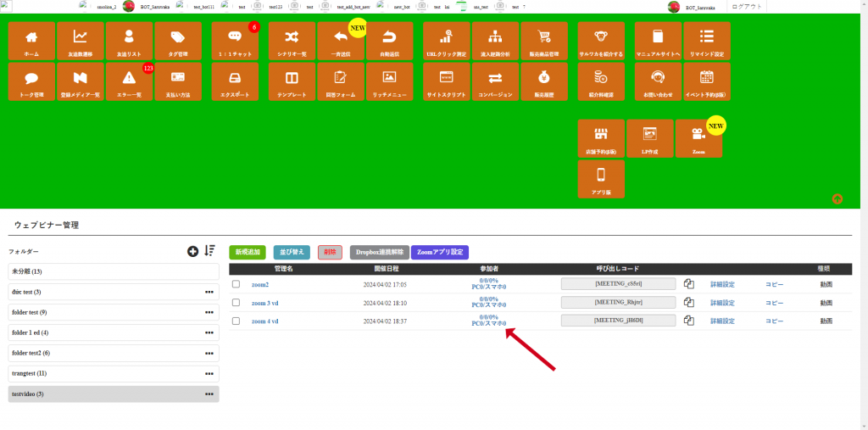Click the 削除 button
The height and width of the screenshot is (430, 868).
[x=330, y=252]
